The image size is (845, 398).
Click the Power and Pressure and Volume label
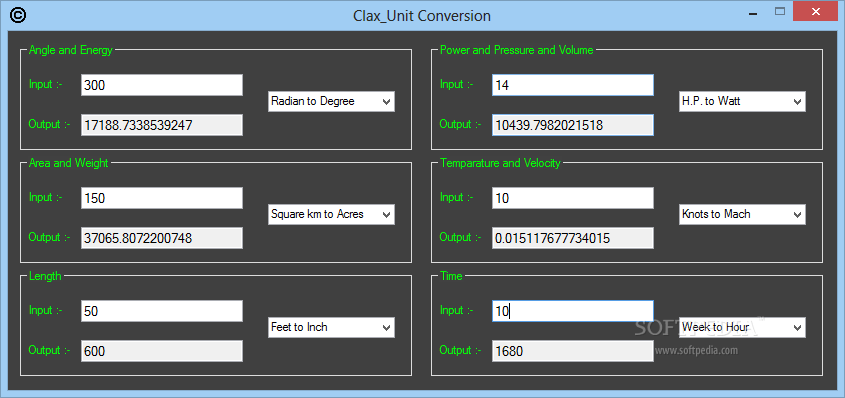[x=517, y=50]
